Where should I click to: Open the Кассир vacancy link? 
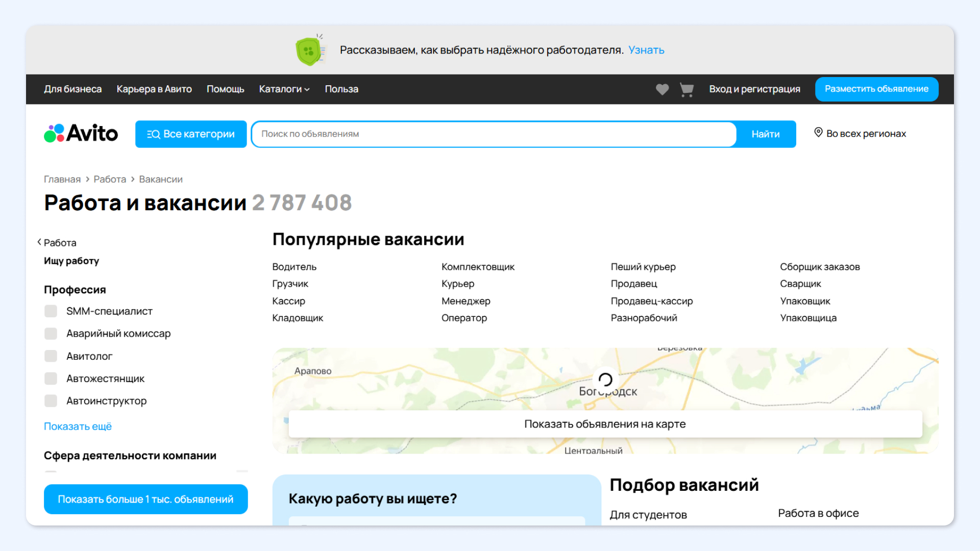tap(289, 301)
